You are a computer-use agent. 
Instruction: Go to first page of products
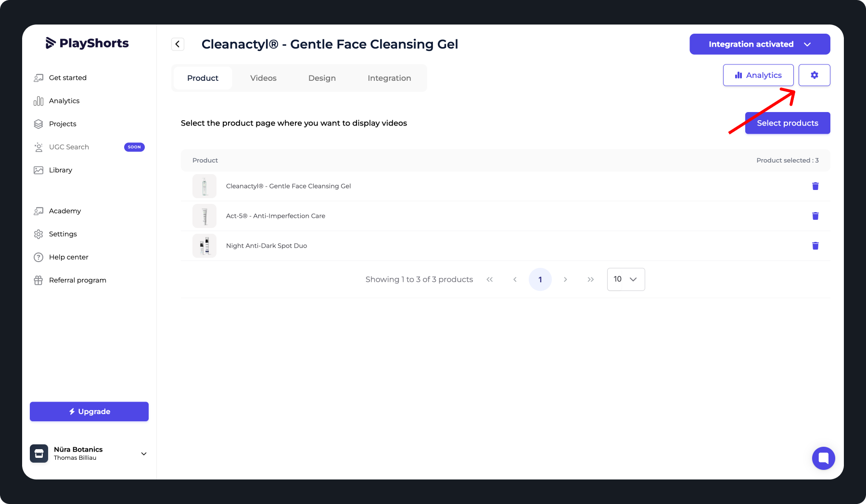coord(490,279)
